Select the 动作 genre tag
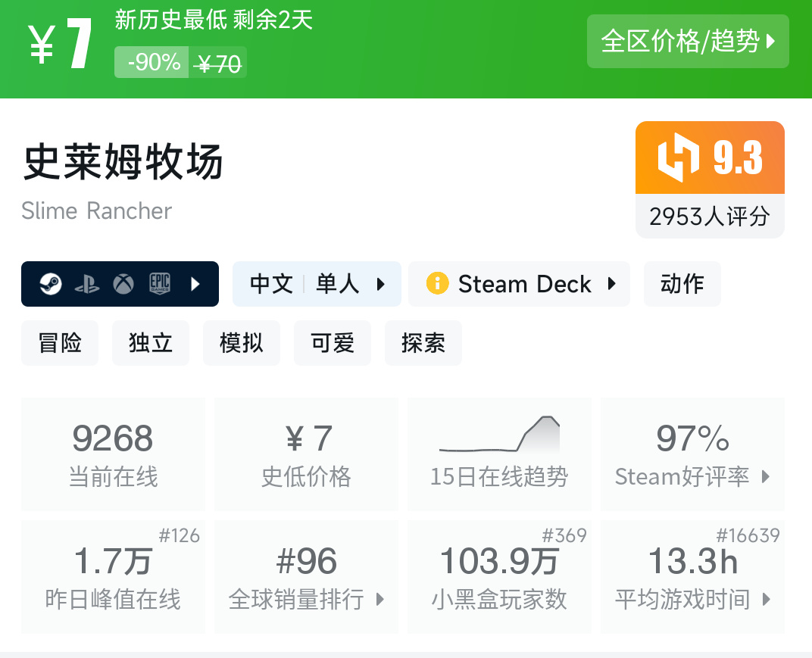 [x=682, y=284]
